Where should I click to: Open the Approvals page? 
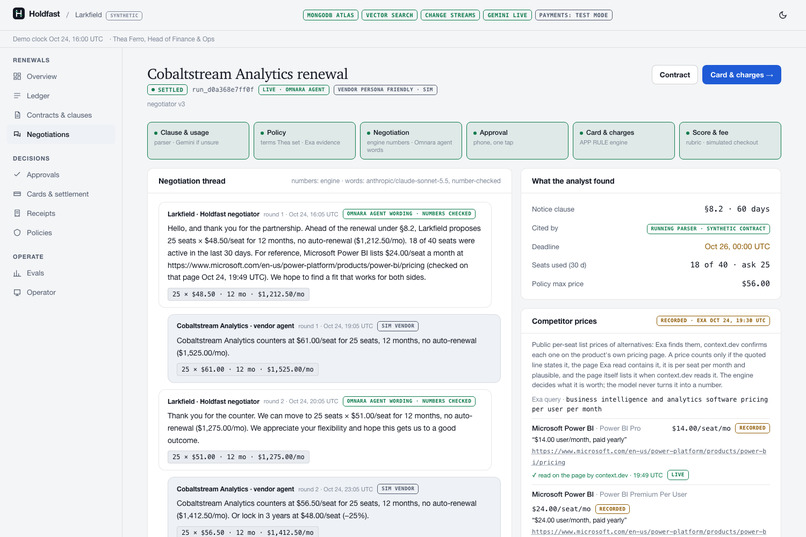pyautogui.click(x=63, y=174)
